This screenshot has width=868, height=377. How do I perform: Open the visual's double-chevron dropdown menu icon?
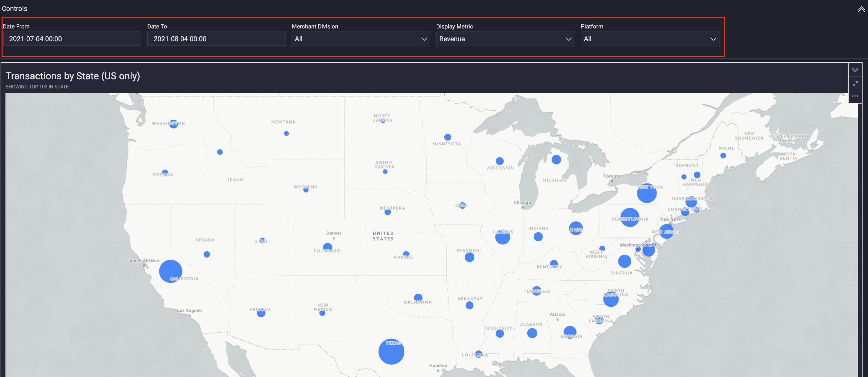(x=855, y=70)
